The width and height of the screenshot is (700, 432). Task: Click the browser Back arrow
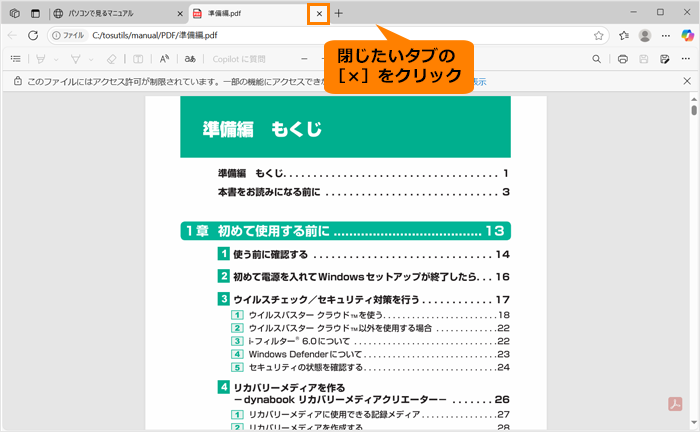[x=12, y=35]
